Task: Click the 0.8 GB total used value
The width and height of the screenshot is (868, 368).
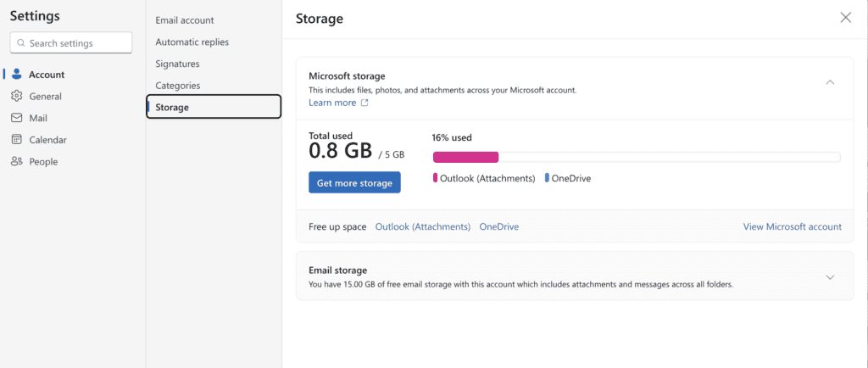Action: 341,151
